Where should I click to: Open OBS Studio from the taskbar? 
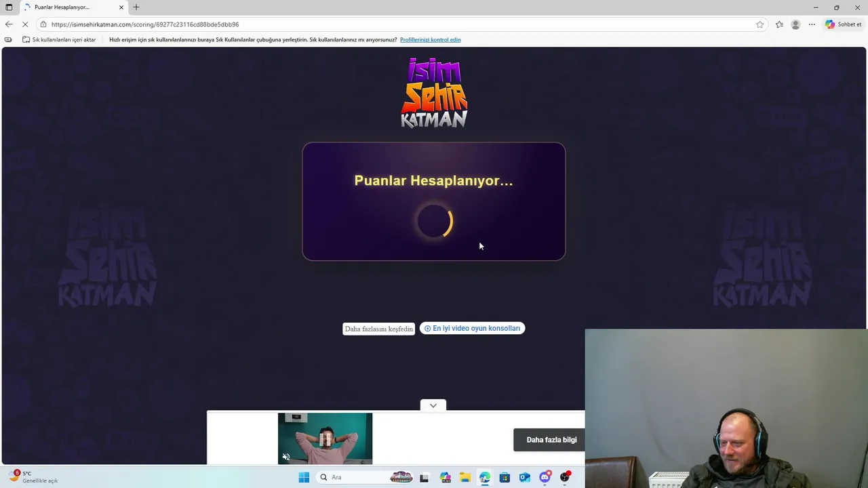coord(565,477)
